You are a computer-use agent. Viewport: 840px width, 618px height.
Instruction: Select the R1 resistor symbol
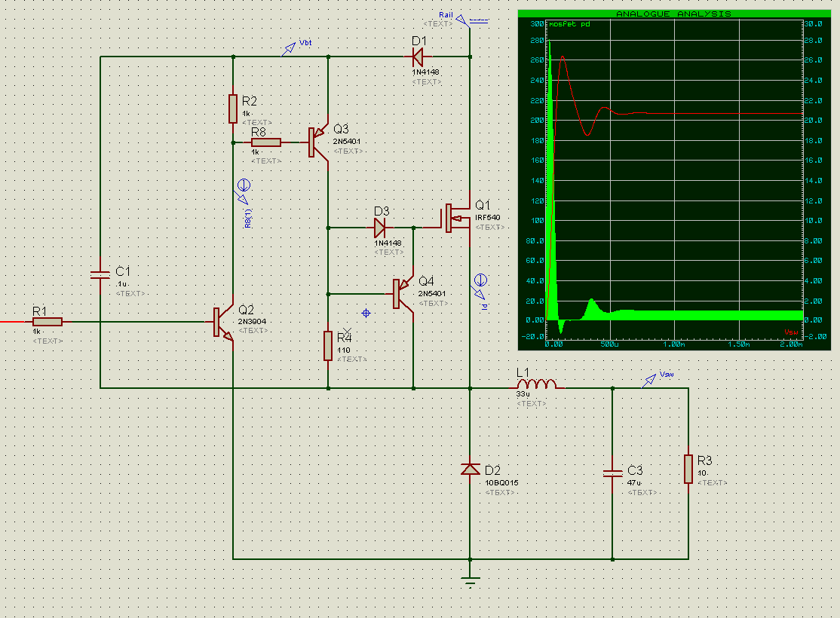click(48, 322)
